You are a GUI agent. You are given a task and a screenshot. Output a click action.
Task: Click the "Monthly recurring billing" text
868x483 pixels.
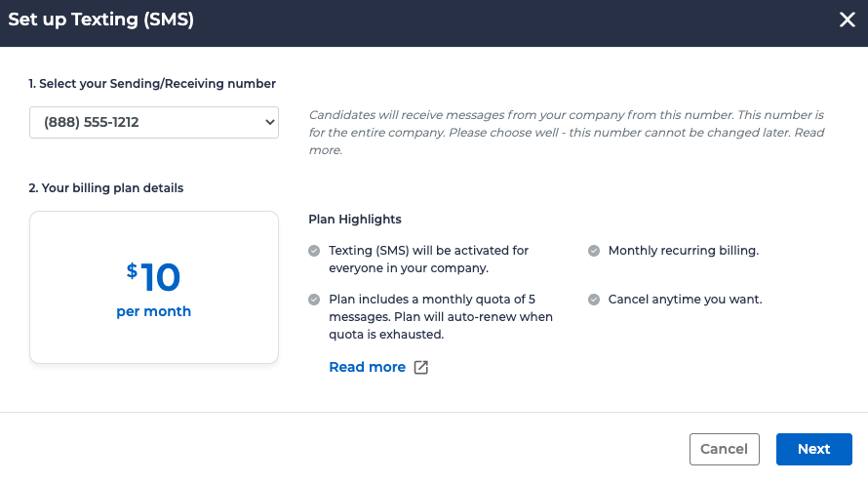(683, 251)
